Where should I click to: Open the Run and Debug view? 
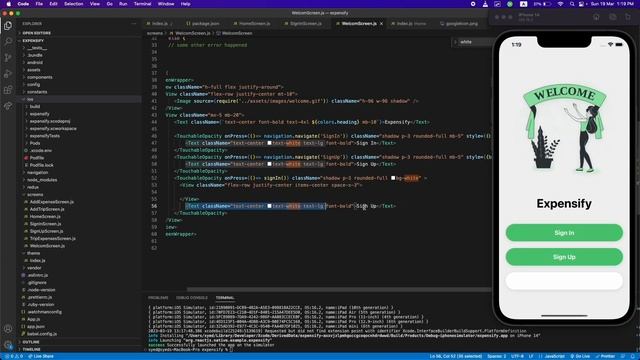(8, 74)
